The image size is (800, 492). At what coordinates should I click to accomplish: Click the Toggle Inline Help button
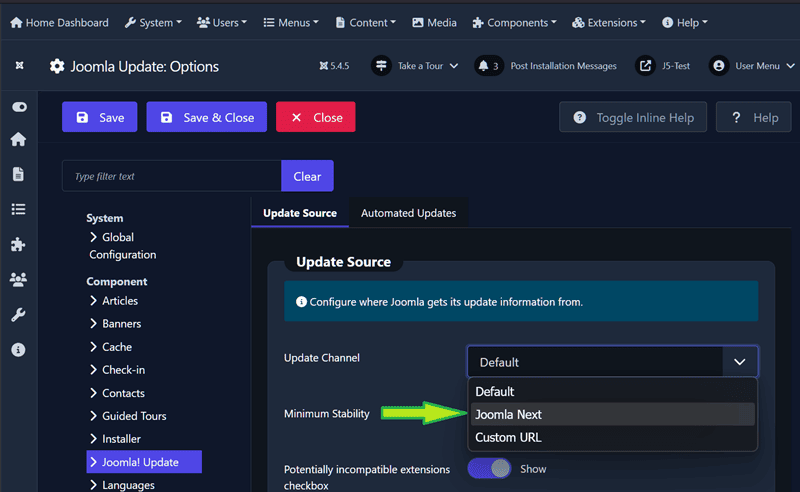pyautogui.click(x=633, y=117)
